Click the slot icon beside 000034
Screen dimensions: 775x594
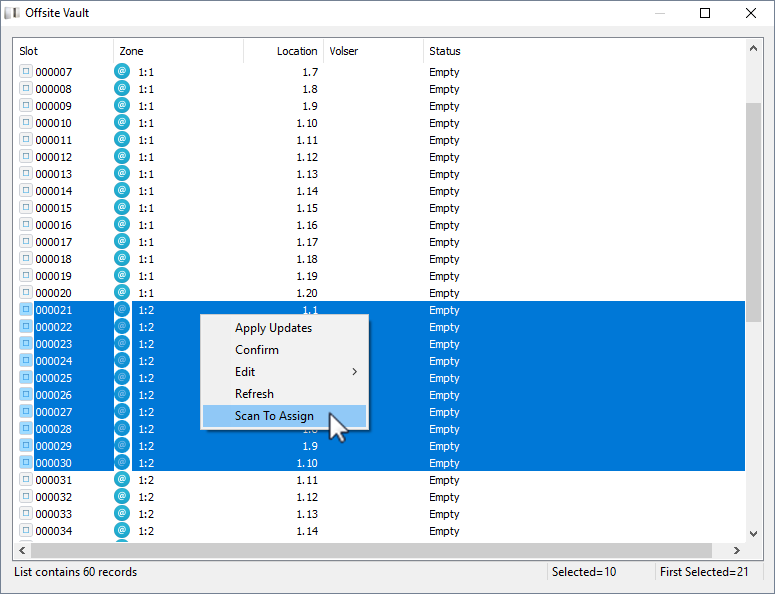[x=26, y=530]
